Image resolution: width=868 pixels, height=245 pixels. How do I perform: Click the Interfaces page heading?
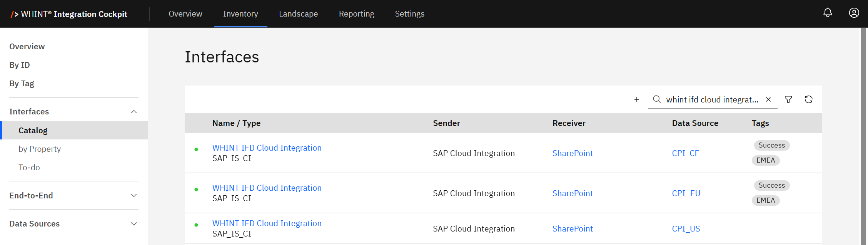coord(222,57)
